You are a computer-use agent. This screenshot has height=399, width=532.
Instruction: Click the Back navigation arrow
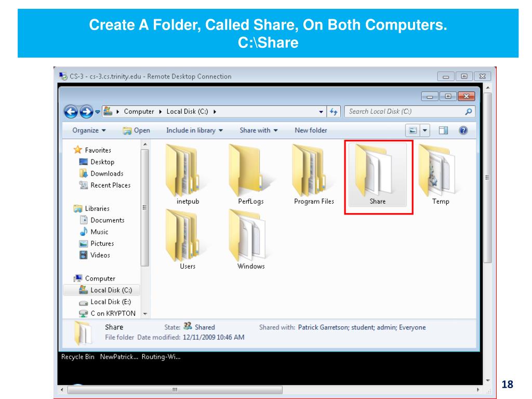coord(71,112)
